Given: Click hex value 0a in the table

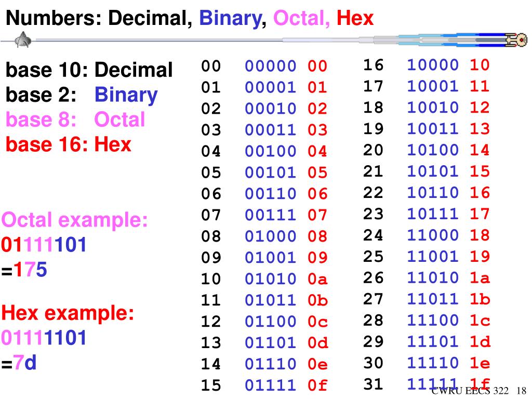Looking at the screenshot, I should 317,279.
